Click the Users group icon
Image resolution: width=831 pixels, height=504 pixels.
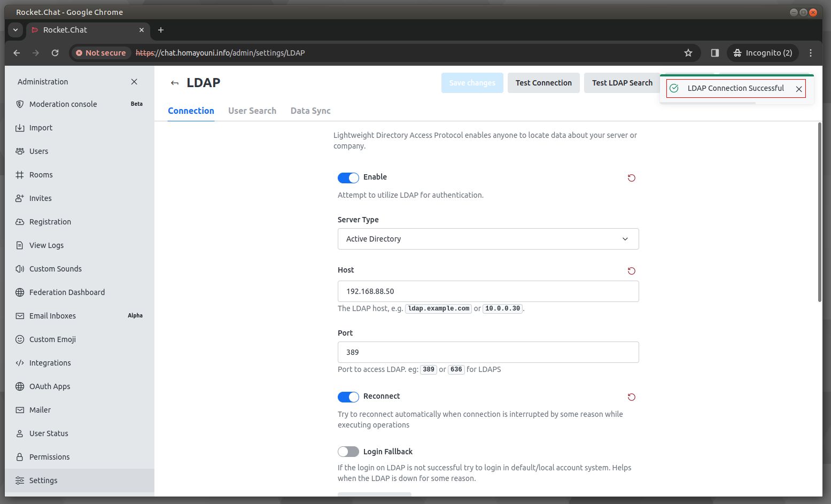click(20, 151)
